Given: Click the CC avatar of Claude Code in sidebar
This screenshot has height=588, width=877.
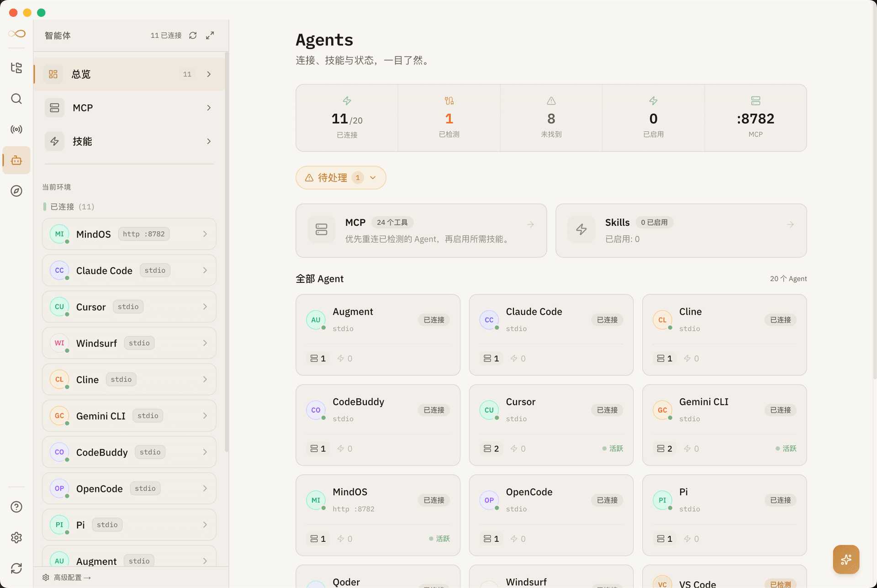Looking at the screenshot, I should point(59,270).
